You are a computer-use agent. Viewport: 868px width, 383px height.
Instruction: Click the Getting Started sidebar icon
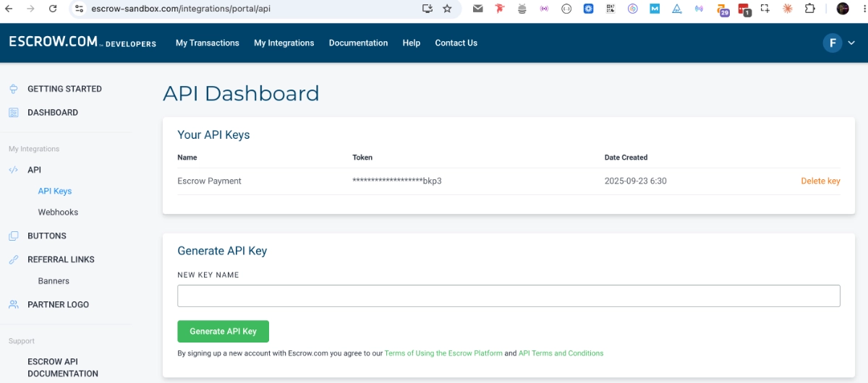(14, 89)
